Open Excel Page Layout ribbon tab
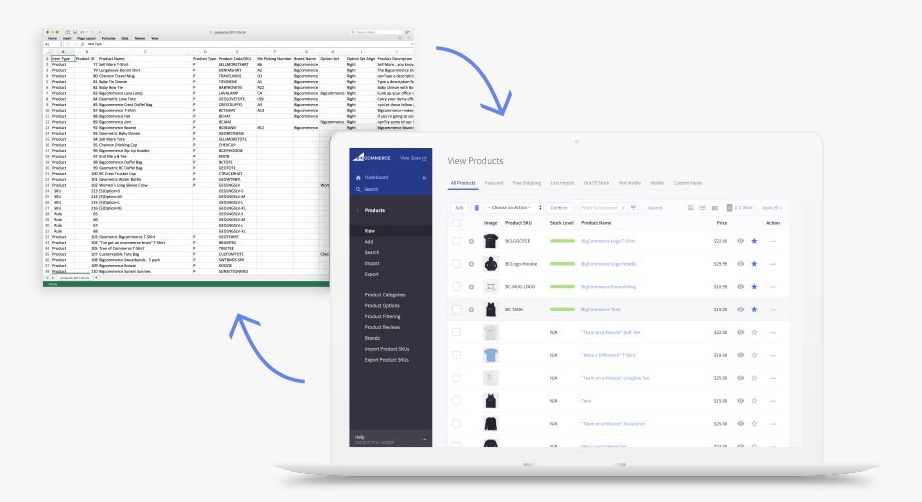The height and width of the screenshot is (502, 922). 86,38
